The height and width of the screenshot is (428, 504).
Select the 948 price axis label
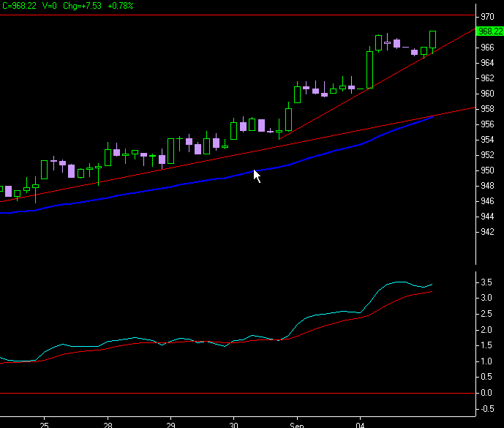click(x=487, y=186)
